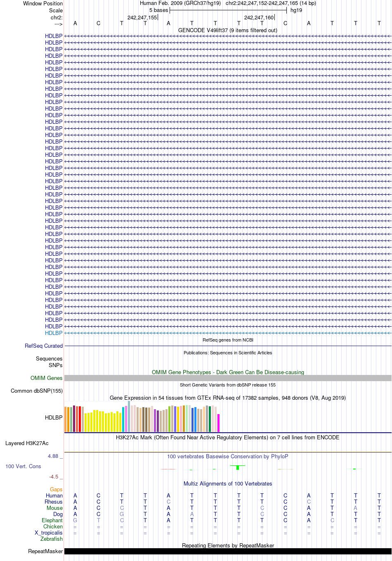
Task: Click the black RepeatMasker track bar
Action: (228, 551)
